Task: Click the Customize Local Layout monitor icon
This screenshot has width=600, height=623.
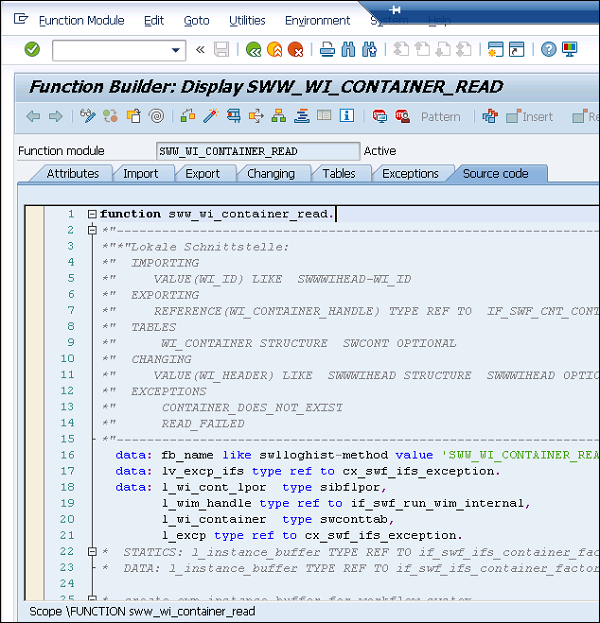Action: pos(569,49)
